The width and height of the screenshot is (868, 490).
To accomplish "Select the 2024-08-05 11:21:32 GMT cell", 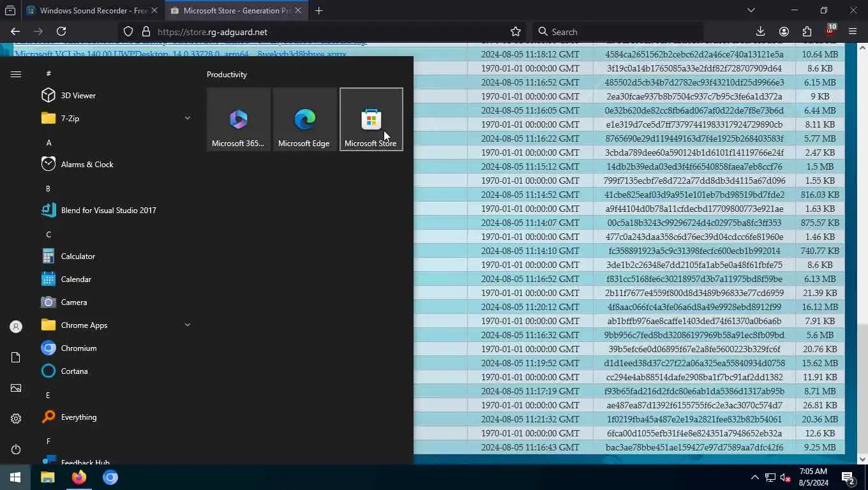I will (x=530, y=419).
